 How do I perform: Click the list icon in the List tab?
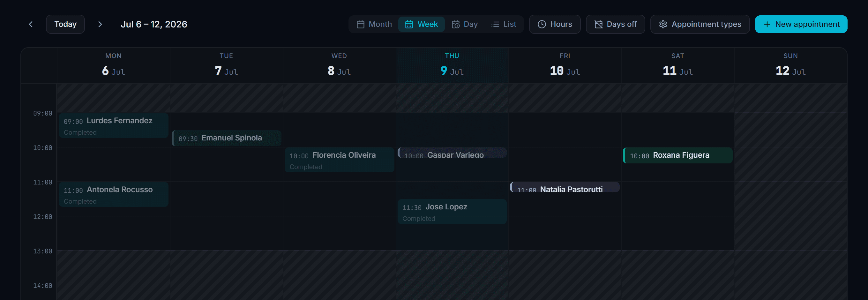tap(495, 24)
